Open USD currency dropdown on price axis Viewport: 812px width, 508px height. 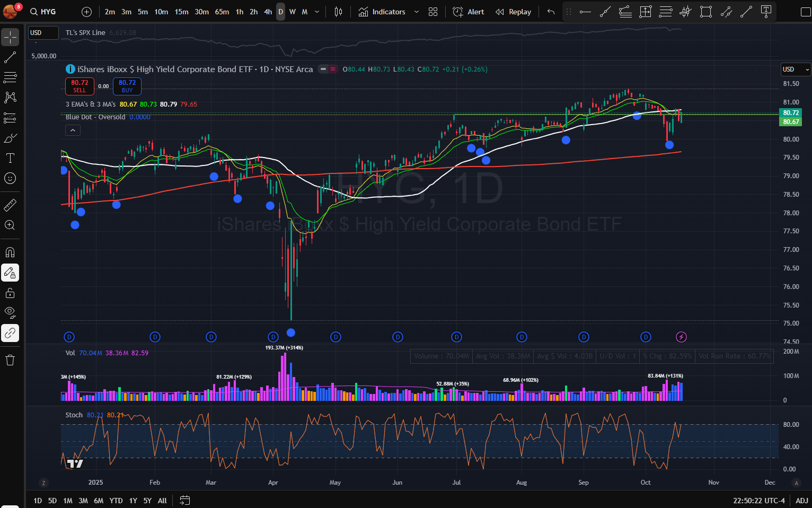(x=796, y=69)
